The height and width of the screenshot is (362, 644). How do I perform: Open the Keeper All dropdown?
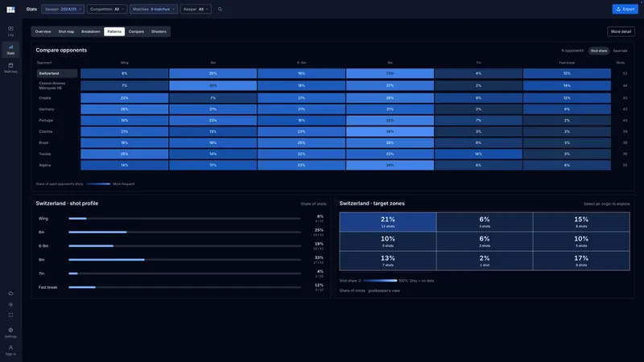pyautogui.click(x=196, y=9)
